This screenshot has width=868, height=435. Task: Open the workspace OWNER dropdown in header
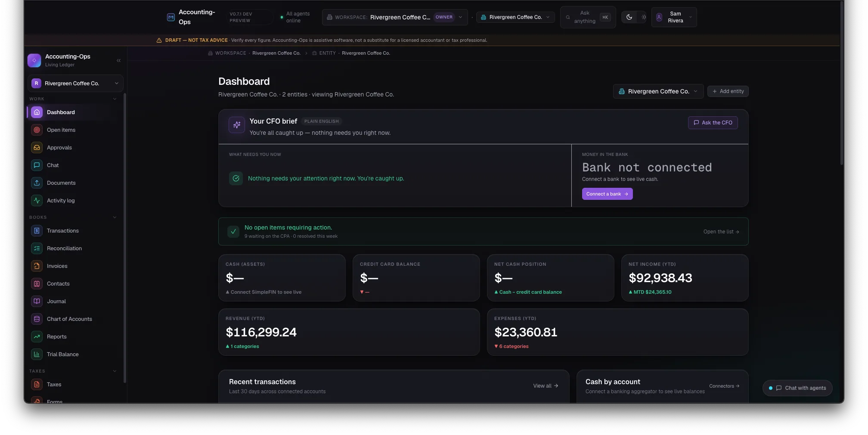(395, 17)
